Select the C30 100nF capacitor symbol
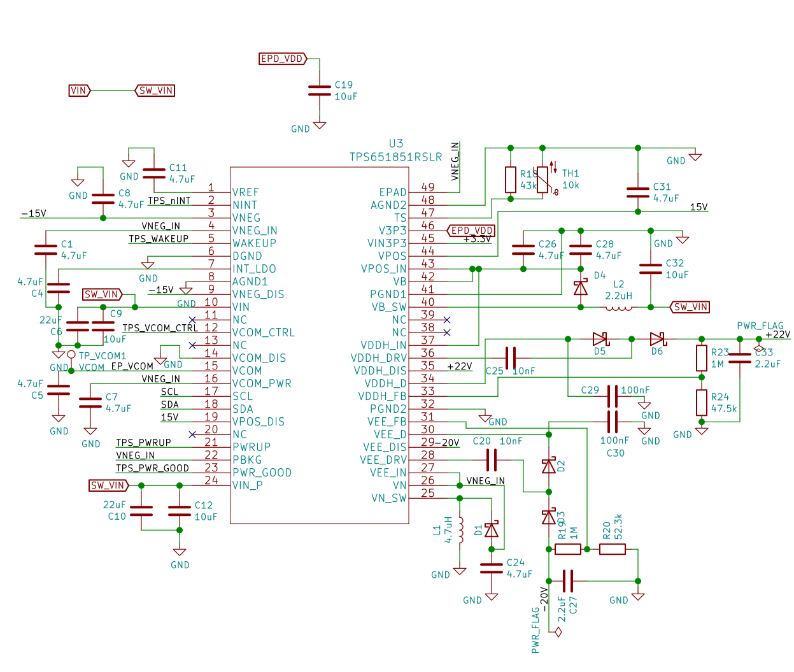Viewport: 794px width, 672px height. [613, 422]
